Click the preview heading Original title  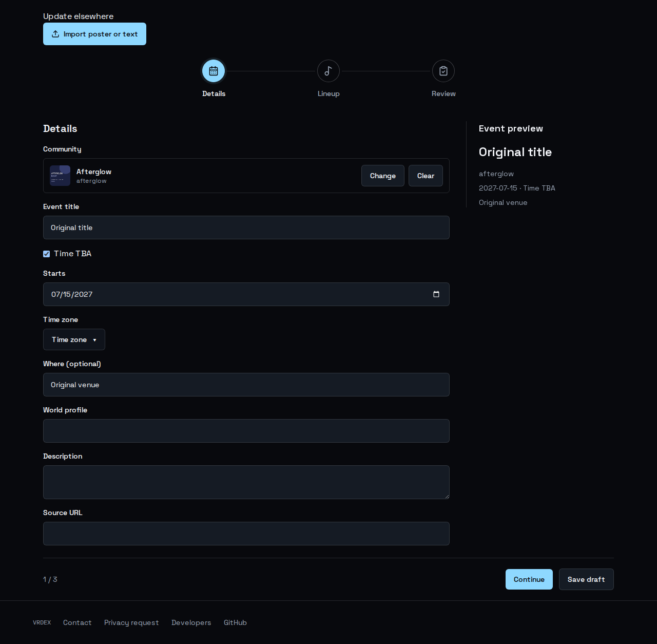pos(515,152)
